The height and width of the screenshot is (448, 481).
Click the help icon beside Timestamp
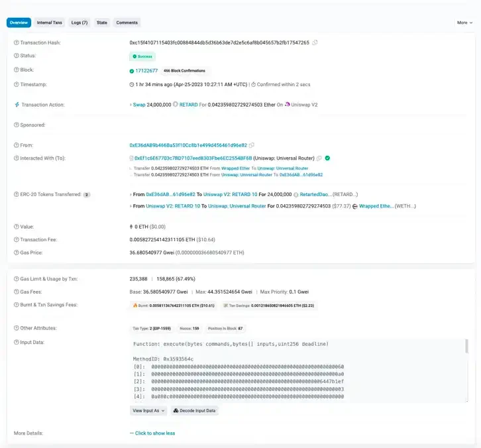[x=17, y=84]
